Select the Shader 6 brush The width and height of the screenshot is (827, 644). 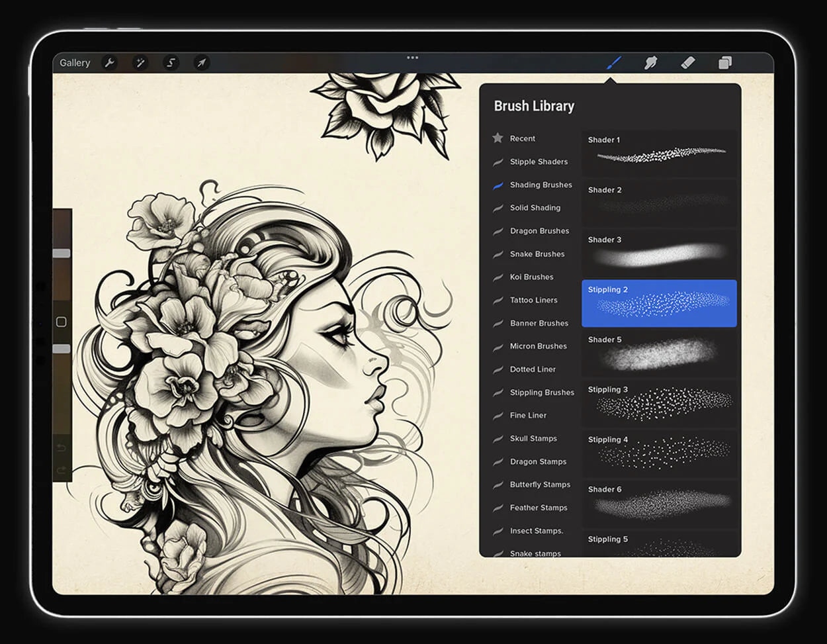(659, 503)
